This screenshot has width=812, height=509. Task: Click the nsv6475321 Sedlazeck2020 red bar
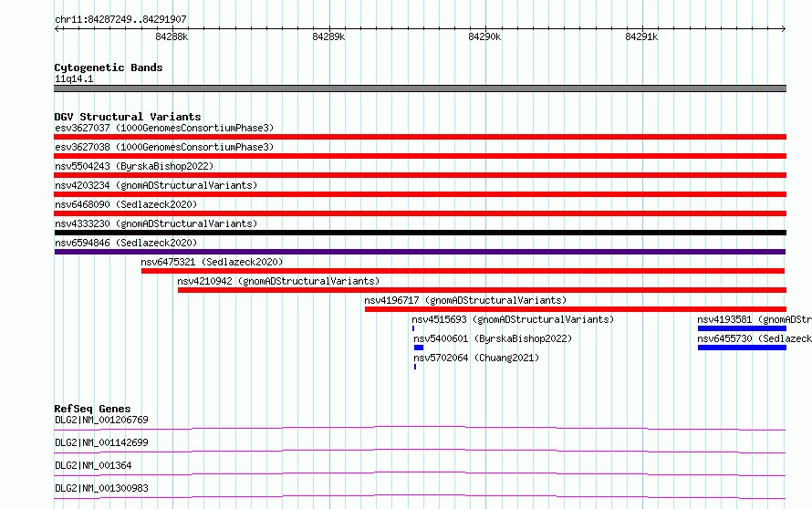click(463, 271)
